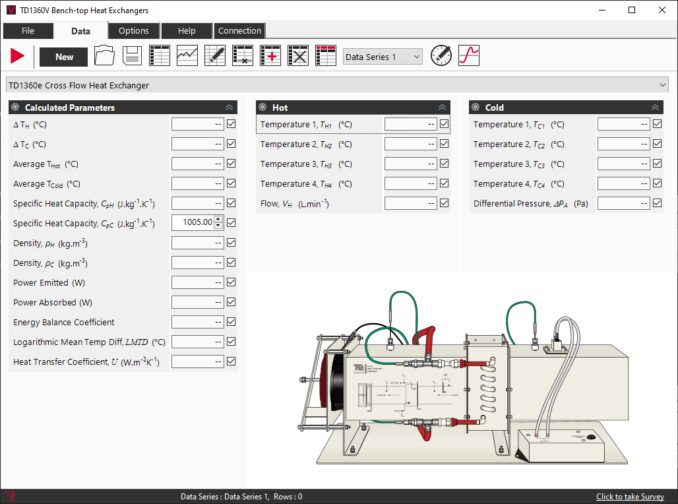Viewport: 678px width, 504px height.
Task: Click the Cold Temperature 4 TC4 value field
Action: coord(624,184)
